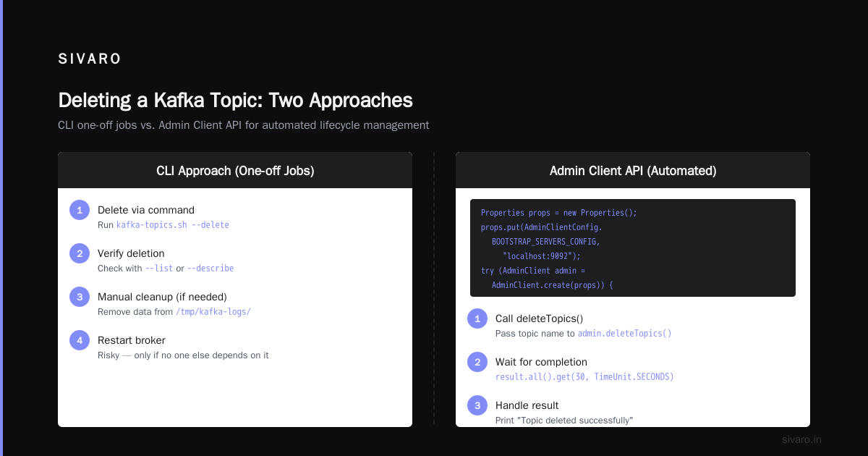This screenshot has width=868, height=456.
Task: Click the "Verify deletion" step title
Action: 131,253
